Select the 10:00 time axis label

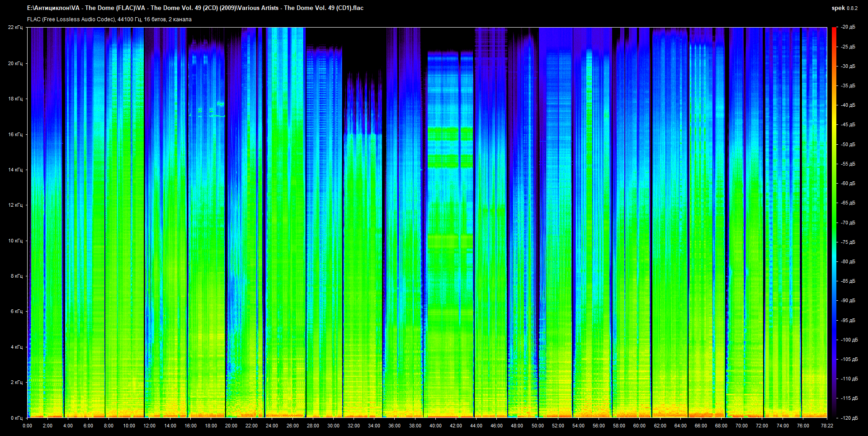tap(129, 426)
